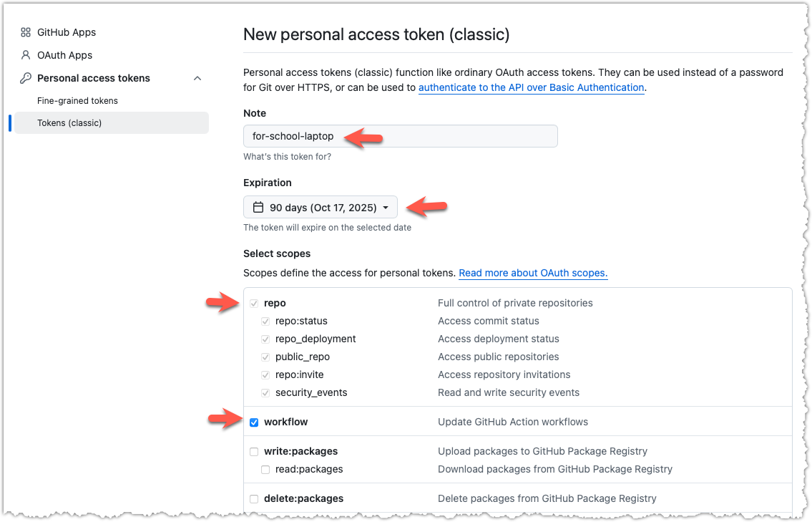Click the calendar icon in Expiration
812x522 pixels.
[x=258, y=208]
